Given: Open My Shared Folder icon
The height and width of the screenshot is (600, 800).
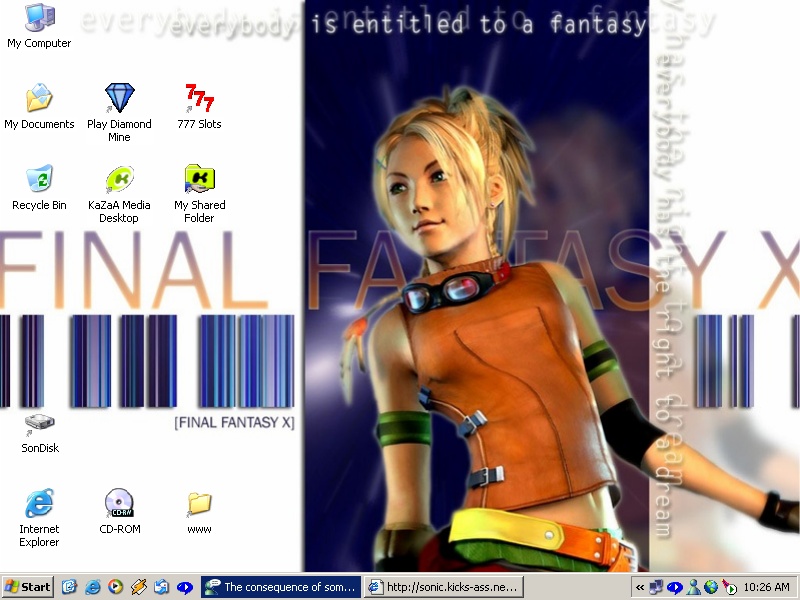Looking at the screenshot, I should click(199, 180).
